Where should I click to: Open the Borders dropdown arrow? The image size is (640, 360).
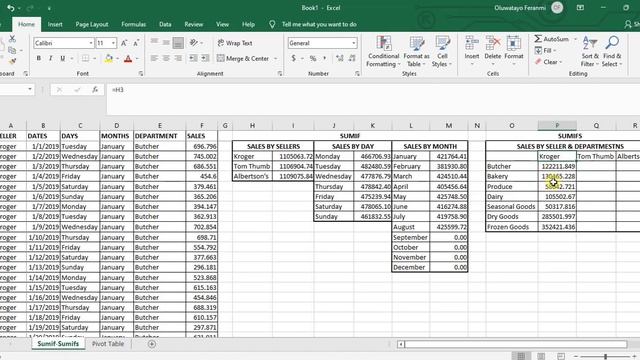94,59
